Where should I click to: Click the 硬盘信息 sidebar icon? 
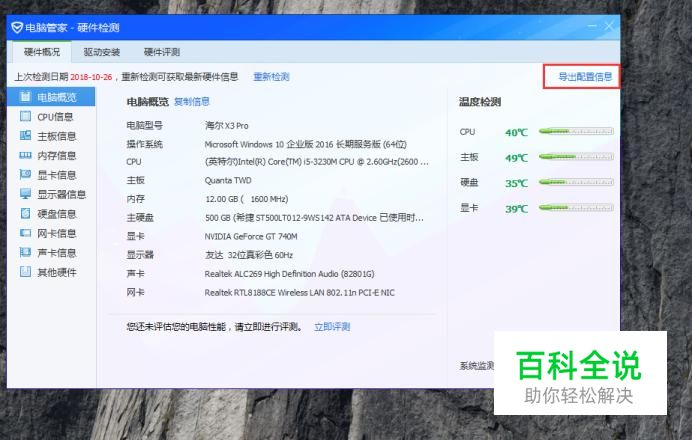[x=25, y=213]
